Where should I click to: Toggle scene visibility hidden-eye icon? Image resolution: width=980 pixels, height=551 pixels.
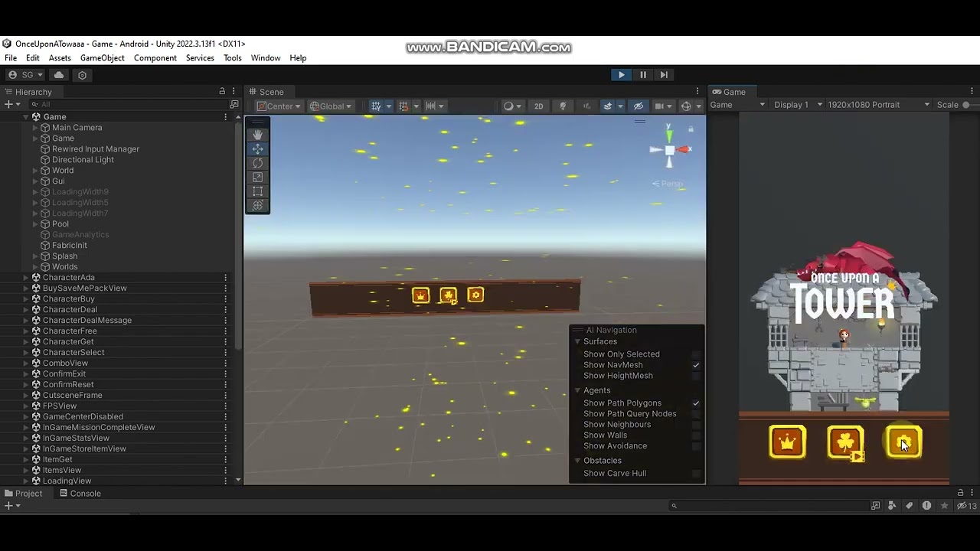pyautogui.click(x=638, y=106)
